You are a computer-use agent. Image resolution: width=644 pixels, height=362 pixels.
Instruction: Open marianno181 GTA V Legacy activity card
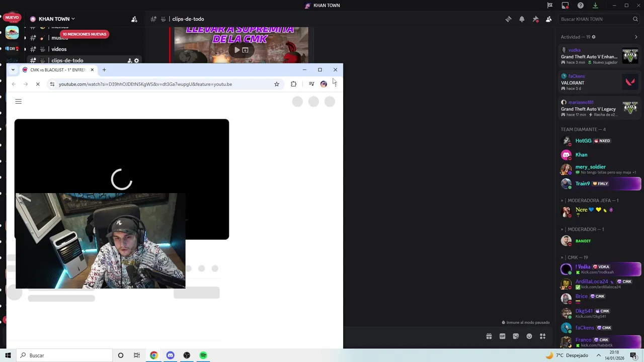[x=600, y=108]
